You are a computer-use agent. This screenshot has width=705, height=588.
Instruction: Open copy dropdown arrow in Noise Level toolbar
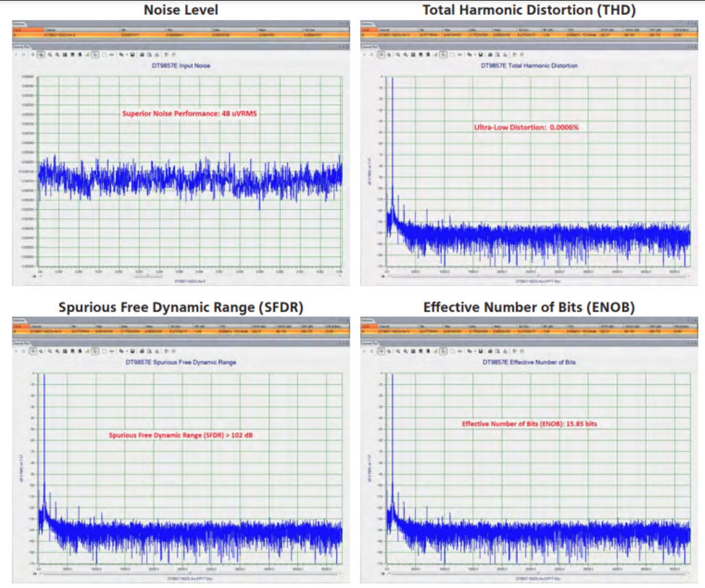127,54
